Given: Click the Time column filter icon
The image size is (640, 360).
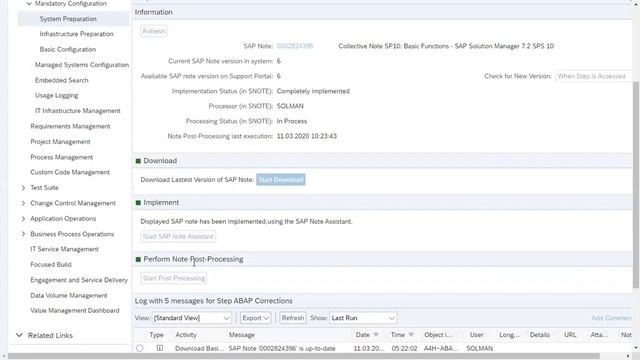Looking at the screenshot, I should (x=411, y=335).
